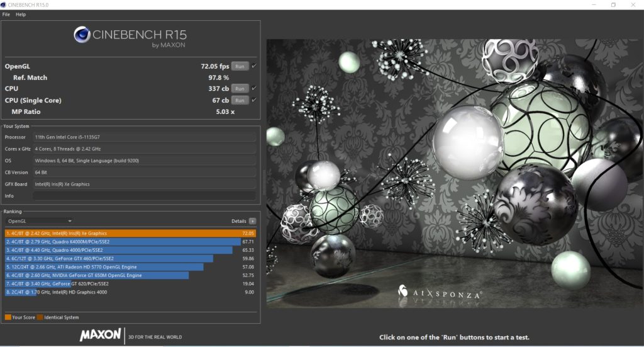Click the MP Ratio value 5.03 x
Viewport: 644px width, 347px height.
[x=225, y=112]
